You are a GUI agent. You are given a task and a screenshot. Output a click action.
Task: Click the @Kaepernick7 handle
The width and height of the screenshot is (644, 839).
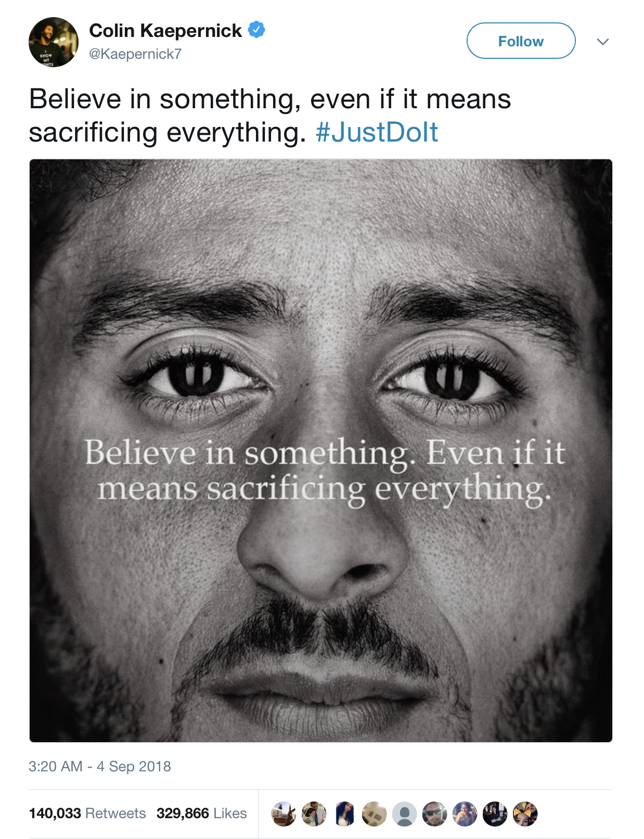tap(135, 54)
